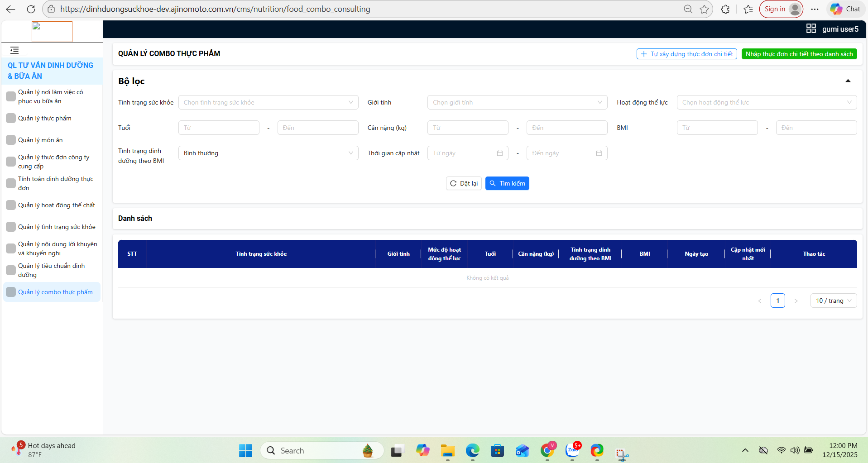
Task: Click the next page arrow in pagination
Action: (796, 301)
